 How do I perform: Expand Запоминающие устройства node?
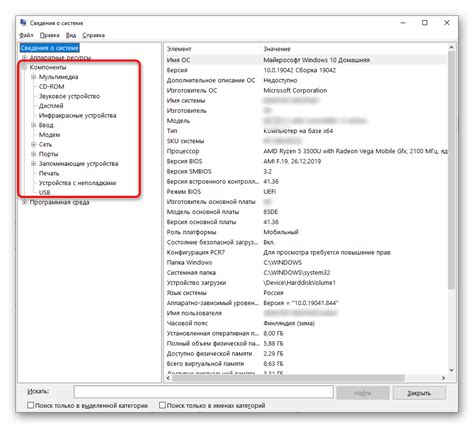tap(33, 164)
